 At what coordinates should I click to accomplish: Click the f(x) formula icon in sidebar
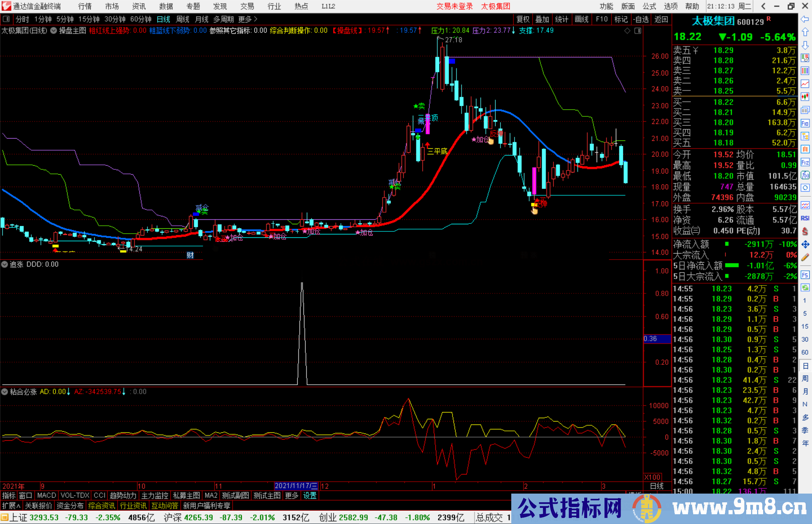click(805, 175)
